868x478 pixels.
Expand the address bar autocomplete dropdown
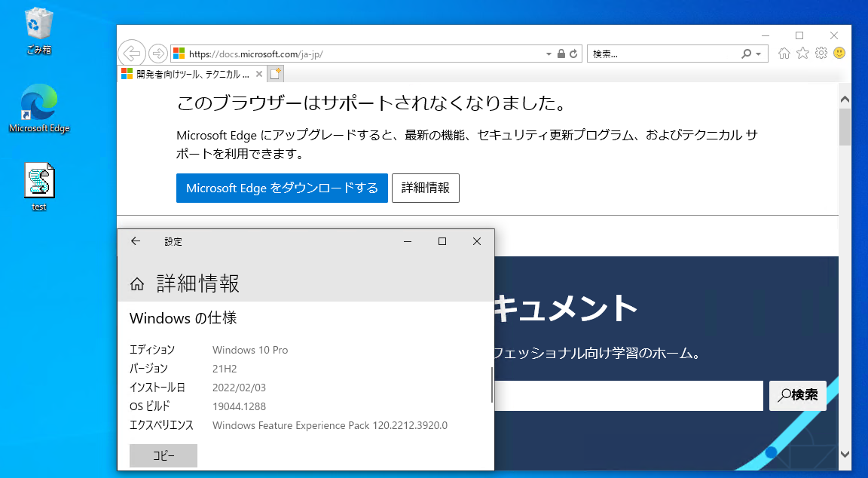pos(549,54)
